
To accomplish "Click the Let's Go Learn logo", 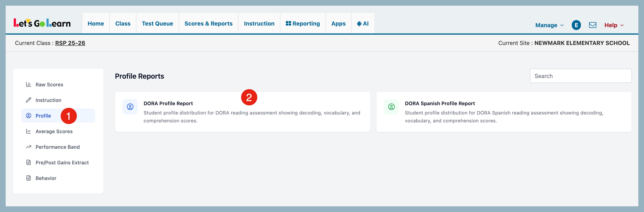I will pyautogui.click(x=42, y=23).
